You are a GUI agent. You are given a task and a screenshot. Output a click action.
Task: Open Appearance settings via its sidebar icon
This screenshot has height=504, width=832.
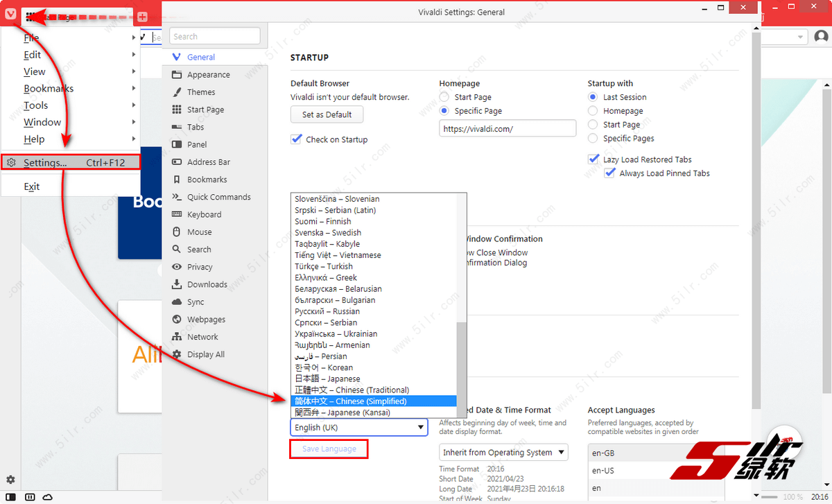coord(176,75)
